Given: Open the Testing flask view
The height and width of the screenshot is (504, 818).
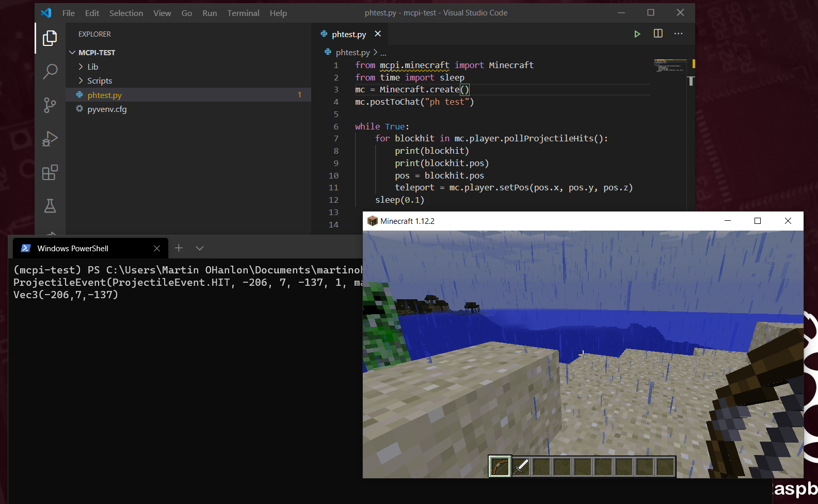Looking at the screenshot, I should click(50, 206).
